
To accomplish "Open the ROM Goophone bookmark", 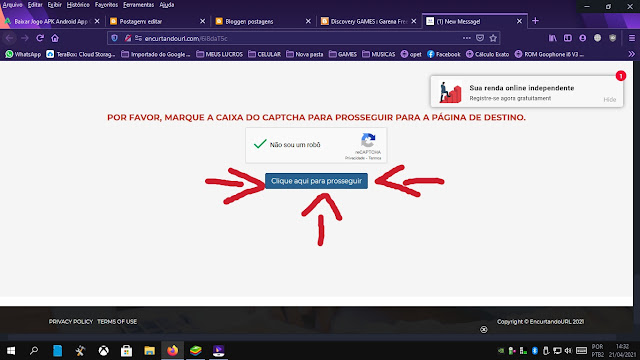I will pos(549,54).
